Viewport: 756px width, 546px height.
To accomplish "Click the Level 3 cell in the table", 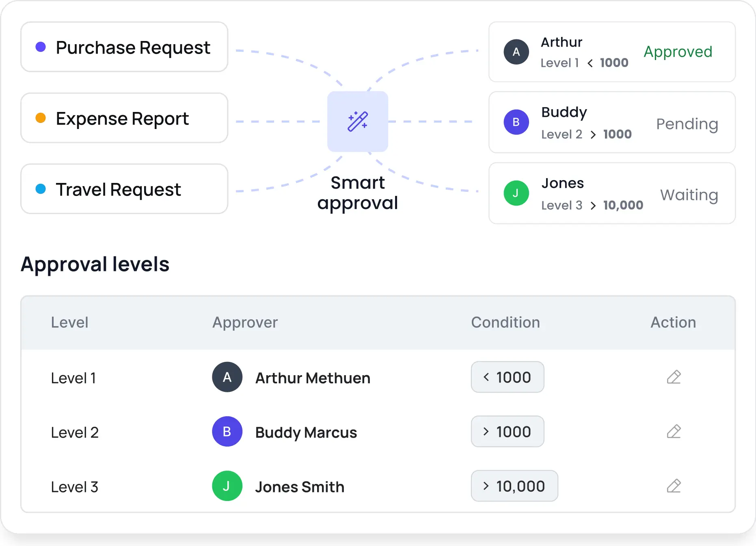I will (x=75, y=487).
